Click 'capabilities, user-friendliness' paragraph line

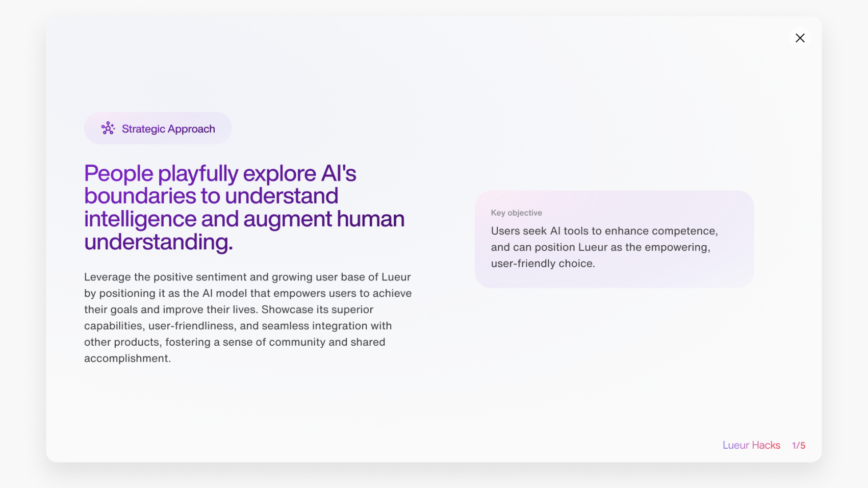click(x=238, y=326)
